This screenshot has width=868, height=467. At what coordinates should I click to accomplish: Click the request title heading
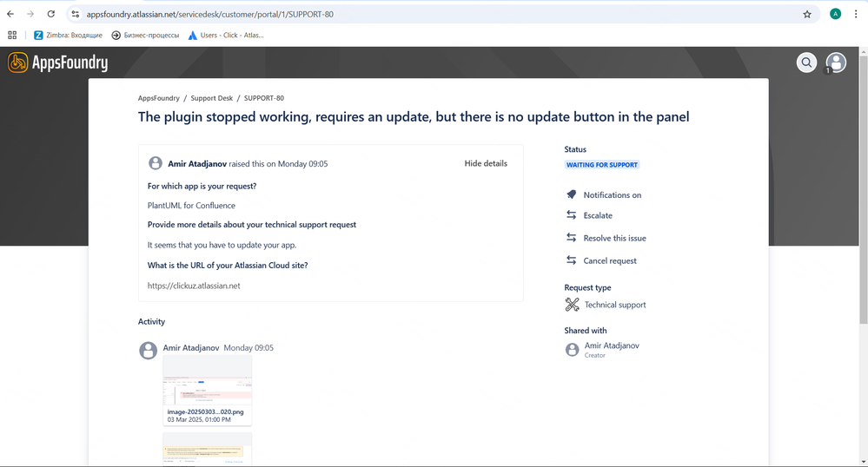click(414, 116)
